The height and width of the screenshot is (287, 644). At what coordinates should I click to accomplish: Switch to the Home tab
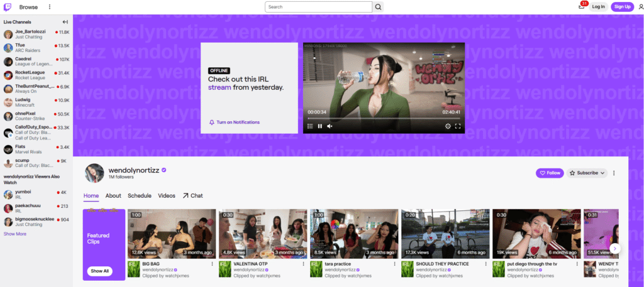[x=91, y=196]
